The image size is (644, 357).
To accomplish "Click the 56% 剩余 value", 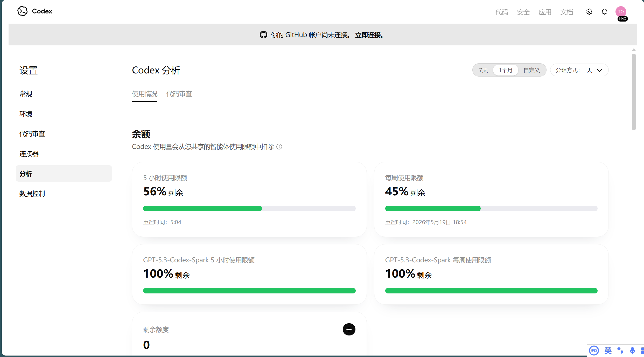I will [163, 192].
